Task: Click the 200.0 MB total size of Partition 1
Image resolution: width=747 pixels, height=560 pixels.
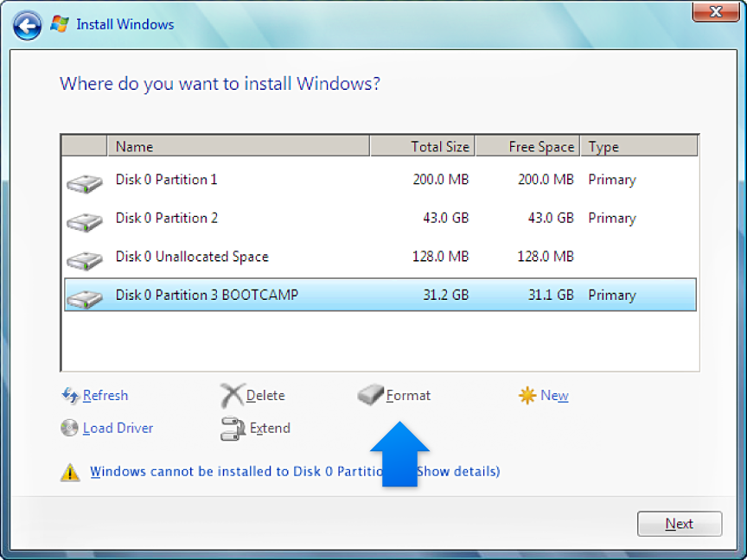Action: 441,180
